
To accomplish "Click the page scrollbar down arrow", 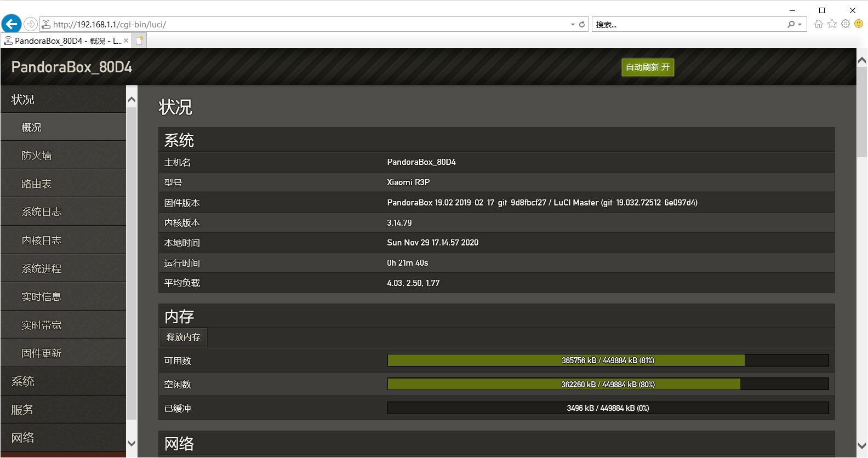I will pos(862,446).
